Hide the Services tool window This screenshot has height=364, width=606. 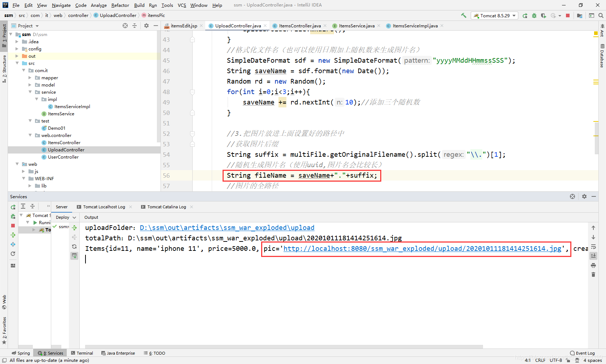tap(594, 196)
